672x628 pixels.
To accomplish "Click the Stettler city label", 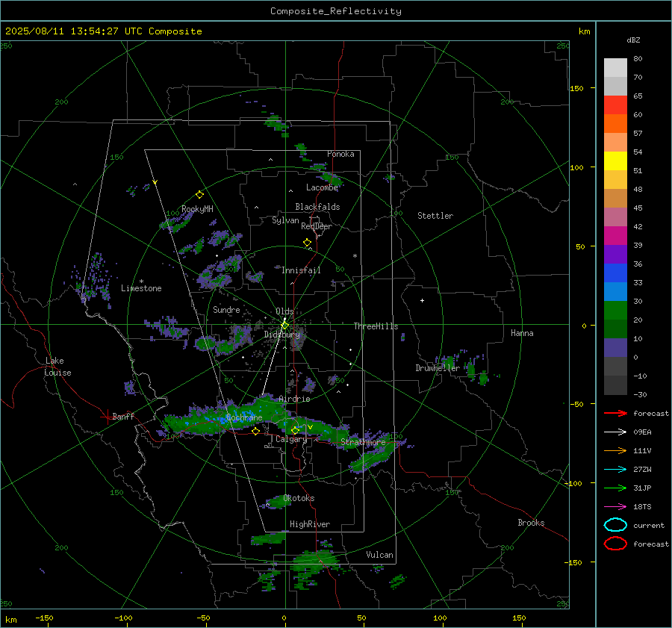I will (435, 216).
